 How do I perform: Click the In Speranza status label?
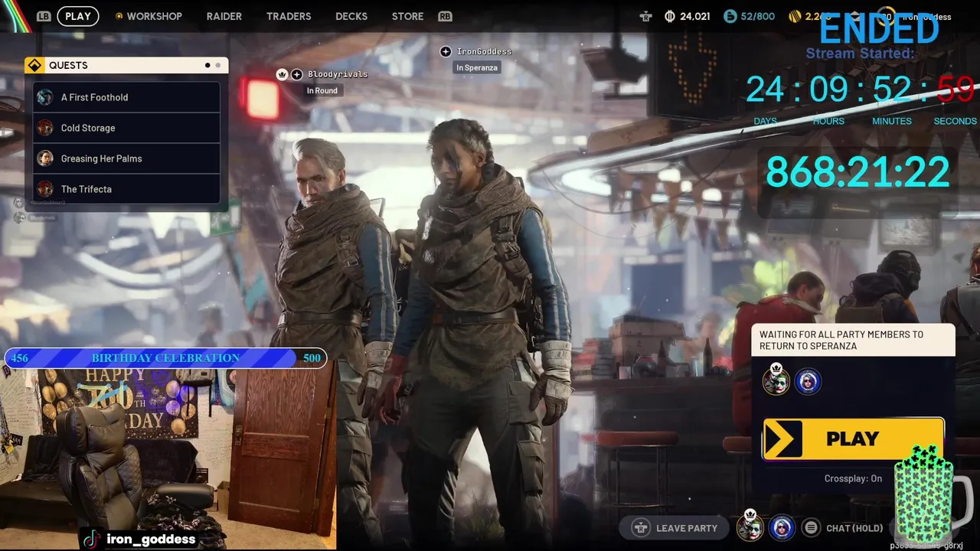pos(477,67)
